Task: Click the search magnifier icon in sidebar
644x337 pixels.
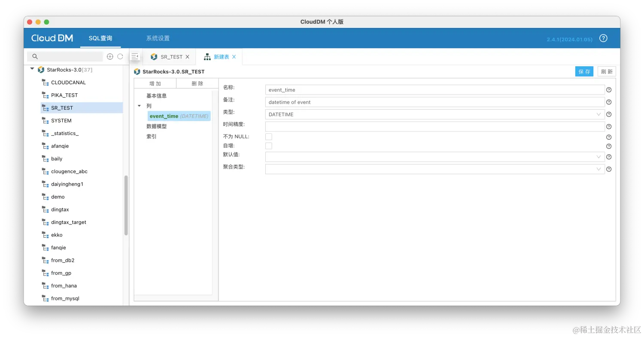Action: coord(35,56)
